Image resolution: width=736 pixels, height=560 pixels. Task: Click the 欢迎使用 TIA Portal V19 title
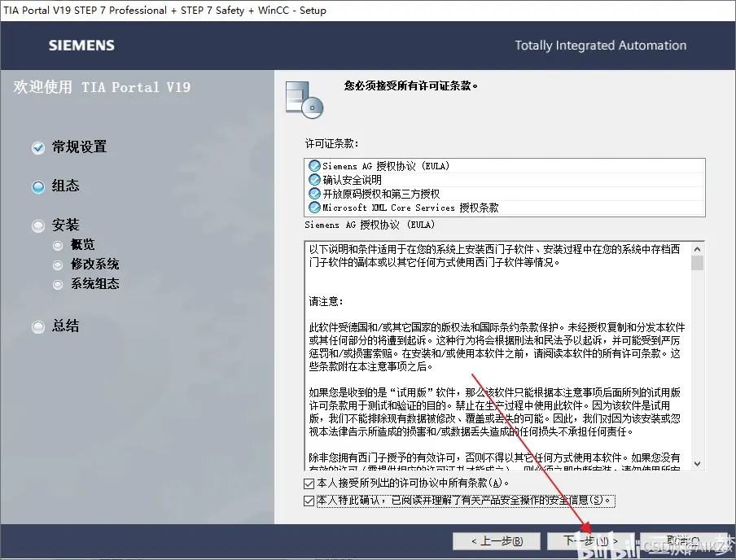(x=102, y=87)
